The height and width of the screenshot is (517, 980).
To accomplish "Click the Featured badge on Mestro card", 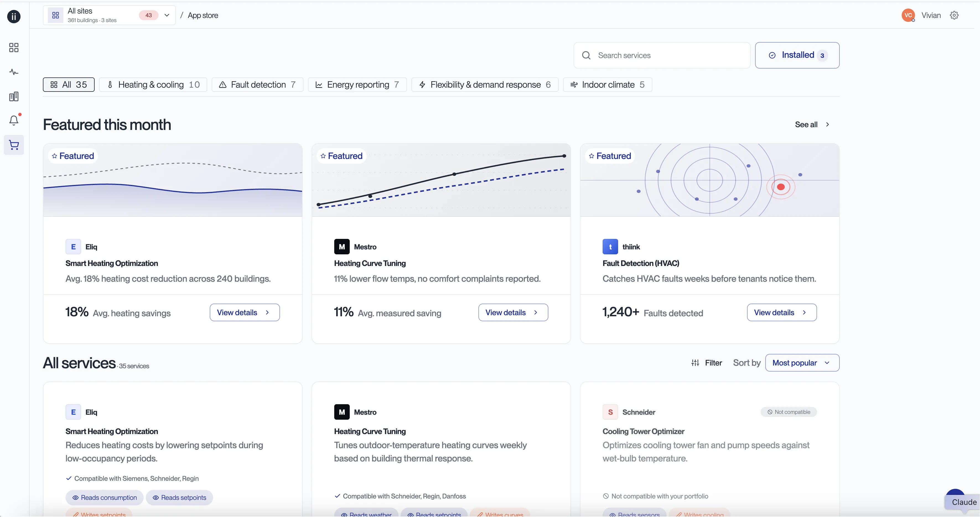I will click(x=341, y=156).
